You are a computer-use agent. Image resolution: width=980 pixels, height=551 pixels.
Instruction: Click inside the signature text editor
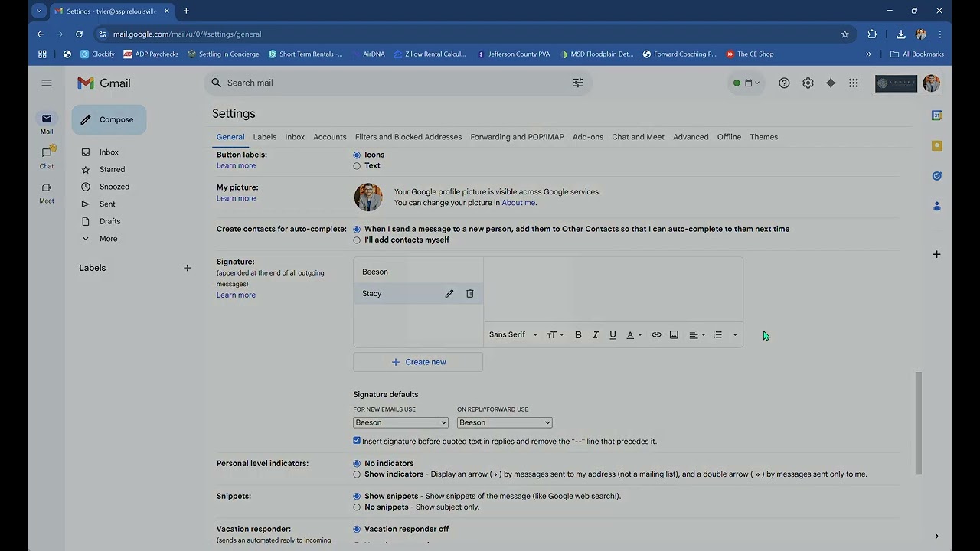pyautogui.click(x=613, y=289)
